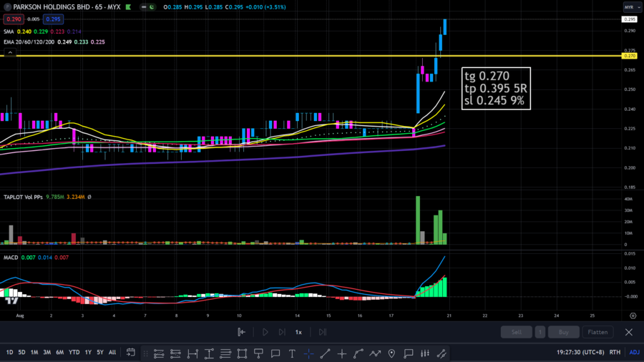Open the MYR currency dropdown
The height and width of the screenshot is (362, 644).
pos(632,7)
